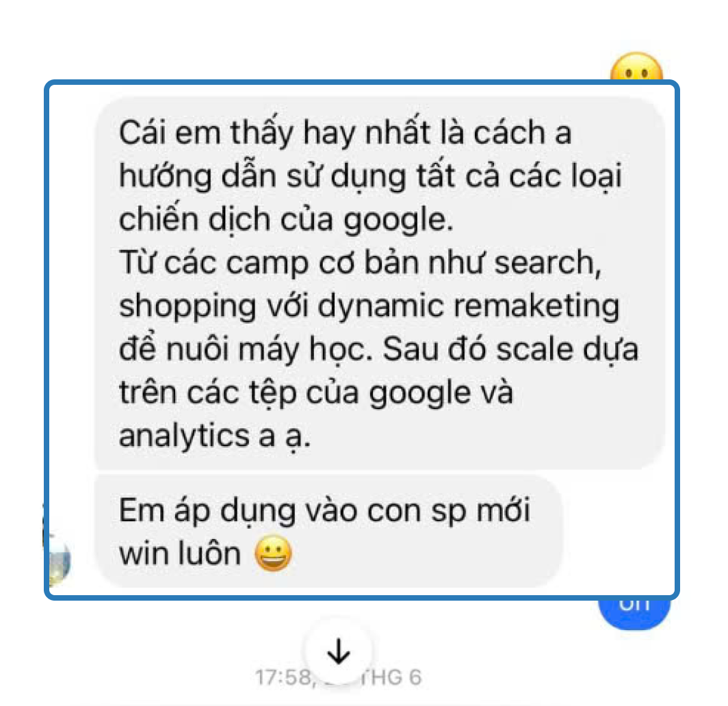The height and width of the screenshot is (706, 728).
Task: Click the text 'chiến dịch của google.'
Action: pos(286,220)
